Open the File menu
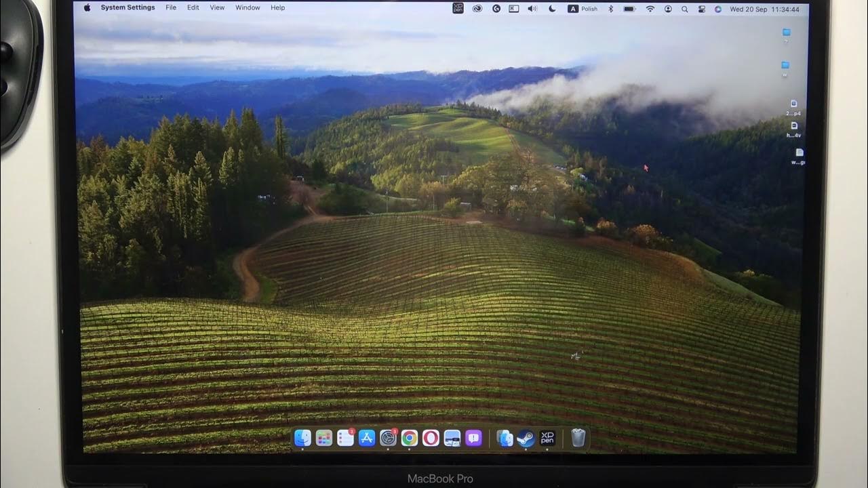This screenshot has height=488, width=868. pyautogui.click(x=171, y=8)
